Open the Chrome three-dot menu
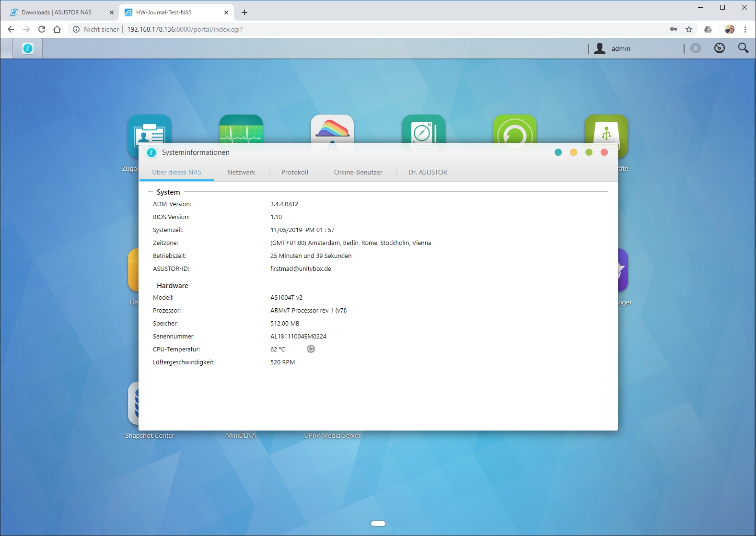This screenshot has height=536, width=756. click(x=745, y=29)
